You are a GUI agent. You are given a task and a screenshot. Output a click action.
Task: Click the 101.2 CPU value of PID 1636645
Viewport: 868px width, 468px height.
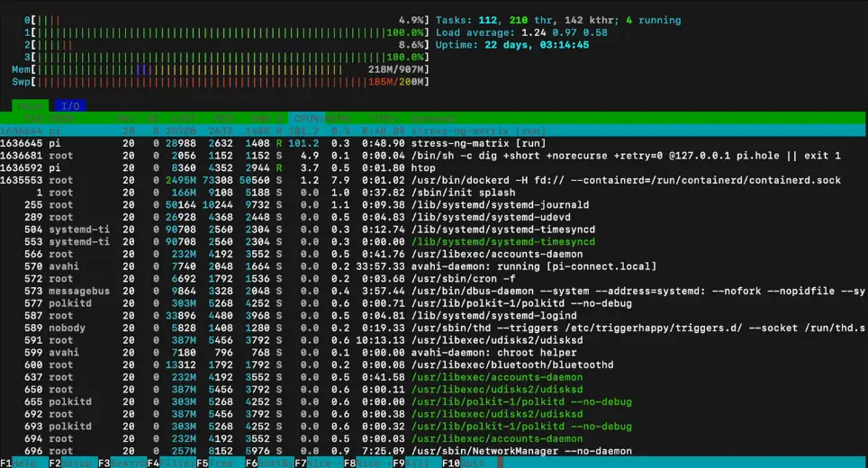tap(303, 143)
